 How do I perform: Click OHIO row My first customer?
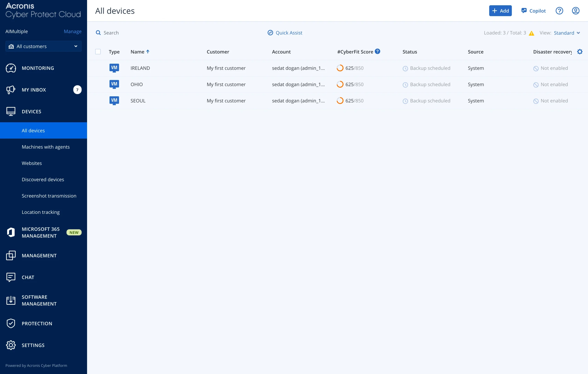[226, 84]
